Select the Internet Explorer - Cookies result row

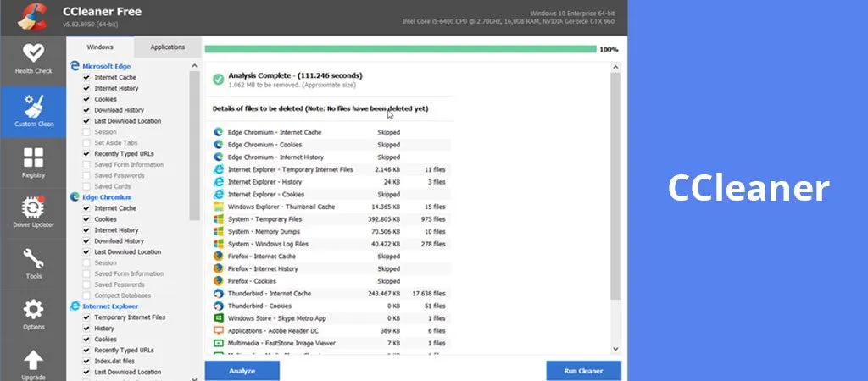point(331,194)
